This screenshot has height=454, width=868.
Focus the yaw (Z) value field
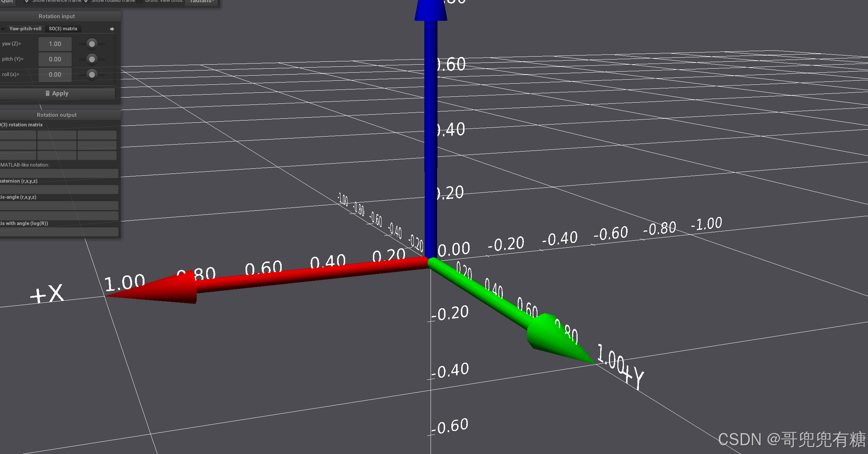click(55, 44)
